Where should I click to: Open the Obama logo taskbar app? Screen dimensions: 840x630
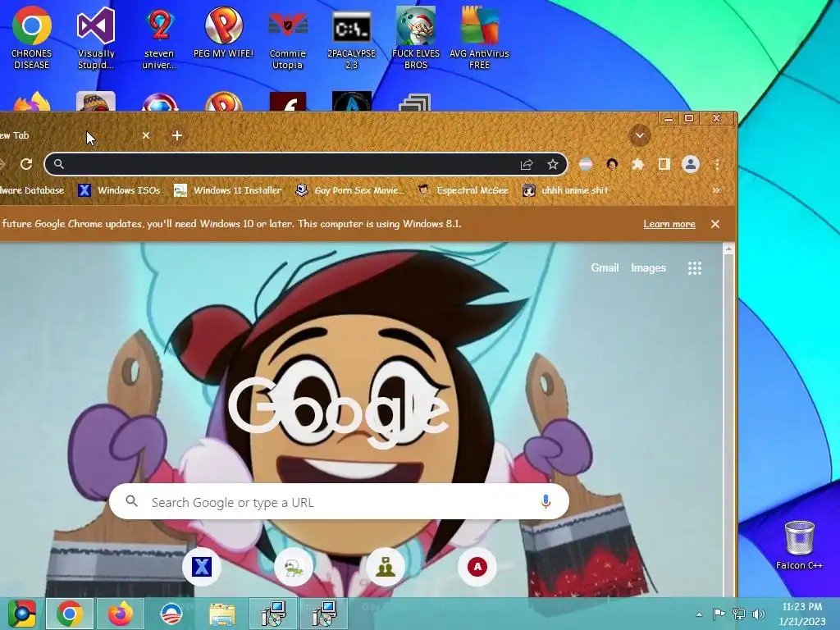coord(171,614)
